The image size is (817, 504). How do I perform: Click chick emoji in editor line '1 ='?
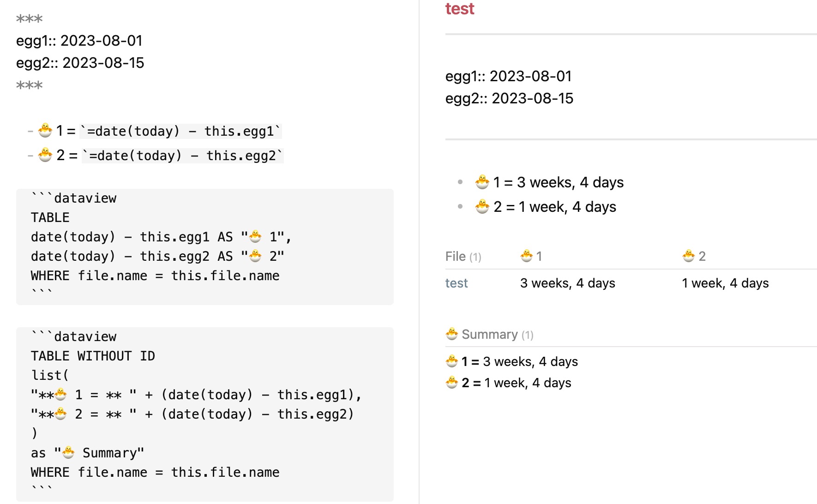pyautogui.click(x=45, y=131)
